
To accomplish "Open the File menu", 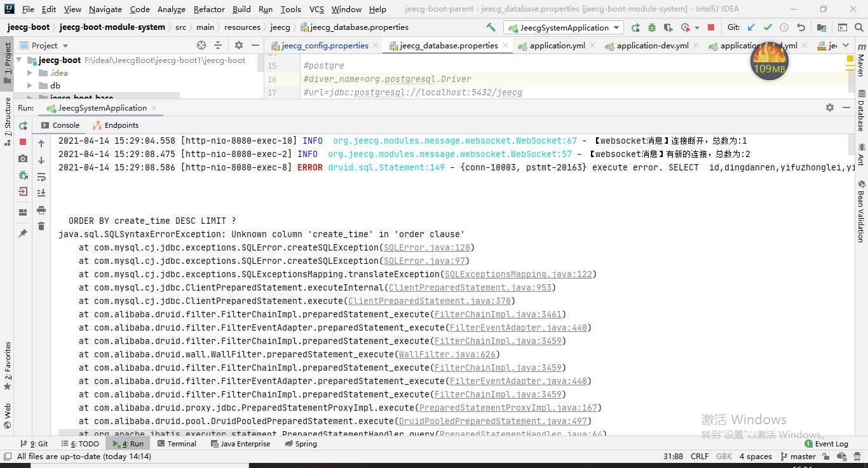I will click(28, 9).
